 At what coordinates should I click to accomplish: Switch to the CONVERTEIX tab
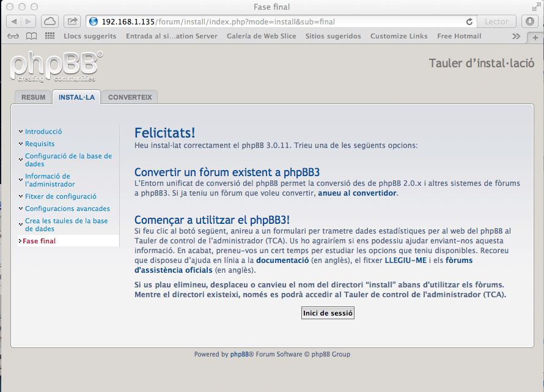click(x=130, y=97)
